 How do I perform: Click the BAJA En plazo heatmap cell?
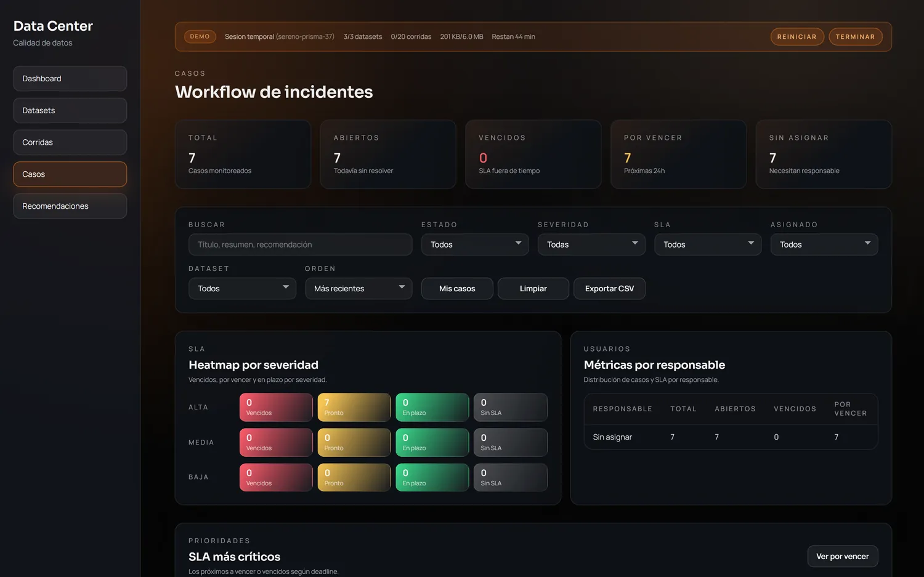[432, 477]
